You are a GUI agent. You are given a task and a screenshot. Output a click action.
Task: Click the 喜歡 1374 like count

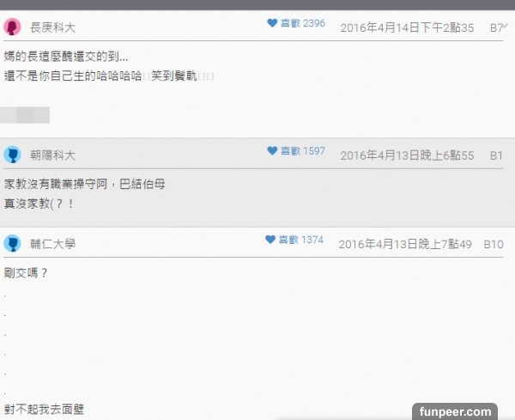[x=301, y=240]
